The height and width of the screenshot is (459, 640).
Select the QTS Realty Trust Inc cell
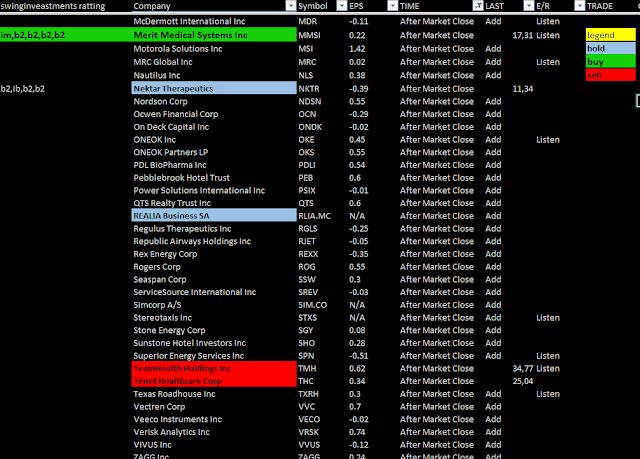[x=172, y=203]
